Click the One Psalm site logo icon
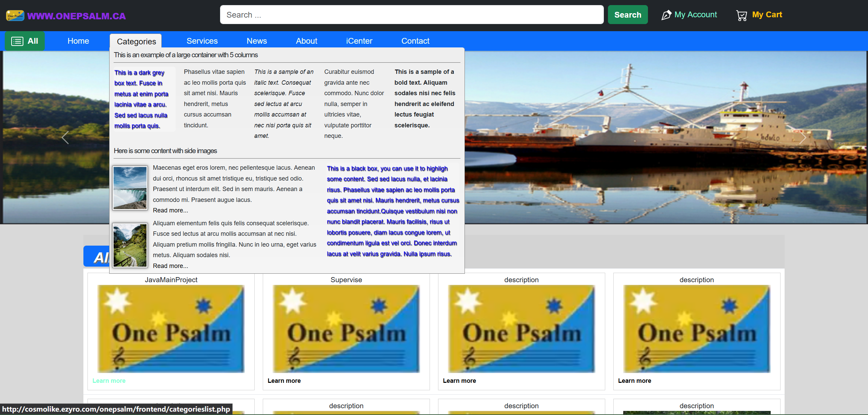868x415 pixels. (15, 16)
